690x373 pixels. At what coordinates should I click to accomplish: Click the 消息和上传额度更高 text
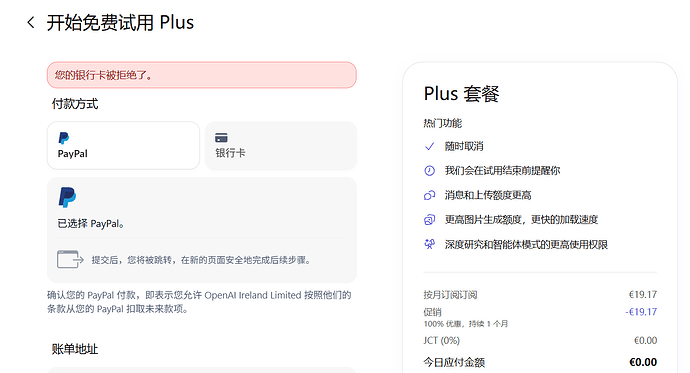[x=488, y=195]
